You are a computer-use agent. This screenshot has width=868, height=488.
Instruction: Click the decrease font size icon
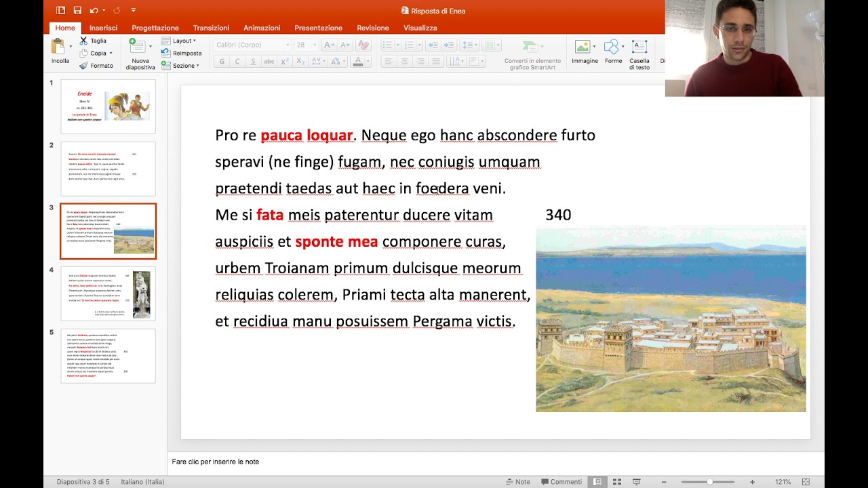pyautogui.click(x=345, y=45)
